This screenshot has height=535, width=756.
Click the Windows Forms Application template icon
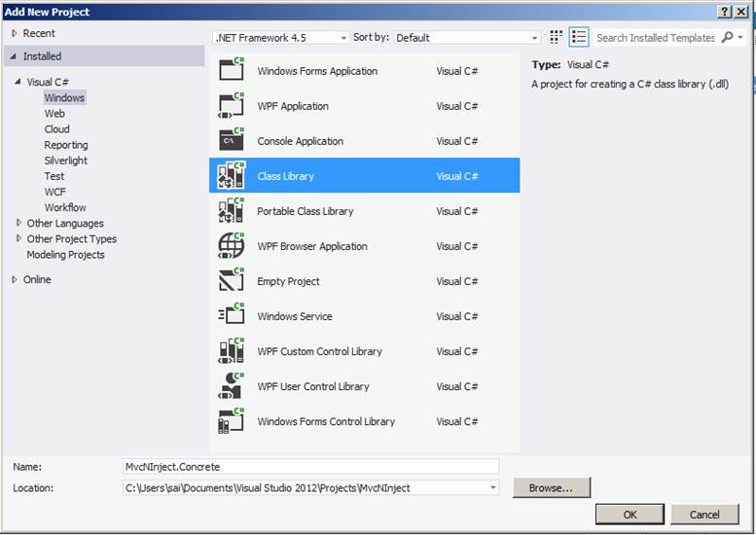[232, 69]
